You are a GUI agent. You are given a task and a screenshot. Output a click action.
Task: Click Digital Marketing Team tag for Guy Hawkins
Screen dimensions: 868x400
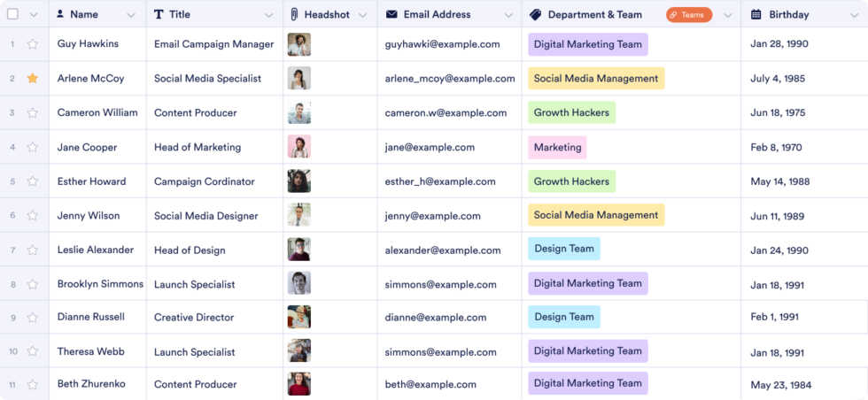(x=588, y=44)
